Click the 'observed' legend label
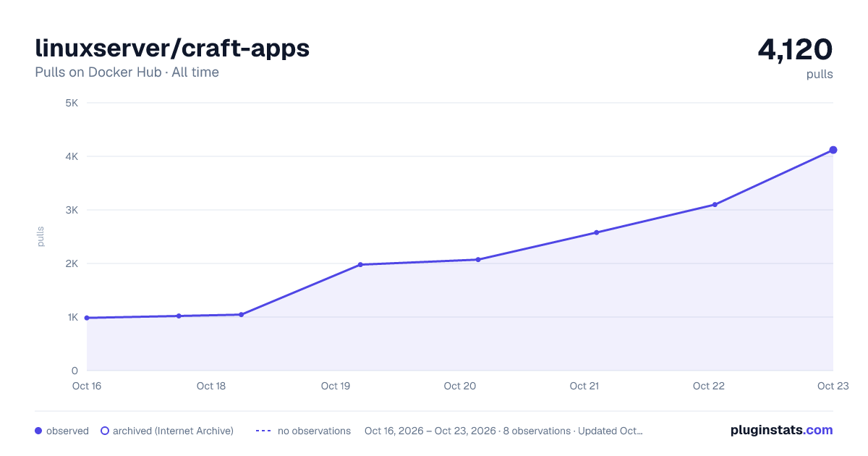Image resolution: width=868 pixels, height=456 pixels. click(67, 431)
